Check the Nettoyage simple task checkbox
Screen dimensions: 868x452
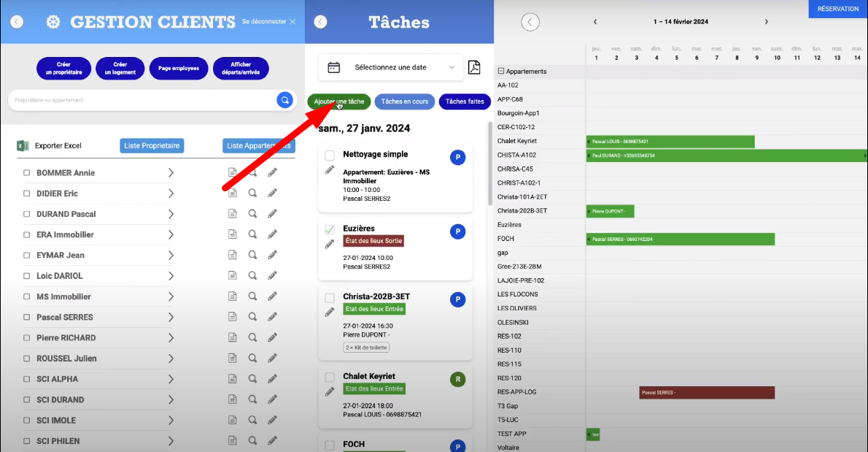coord(330,156)
